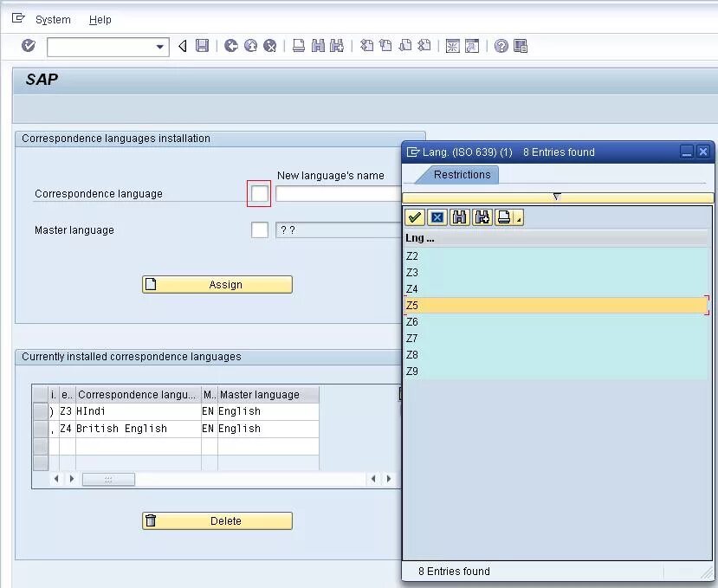Click the Enter checkmark beside the command field
718x588 pixels.
27,47
